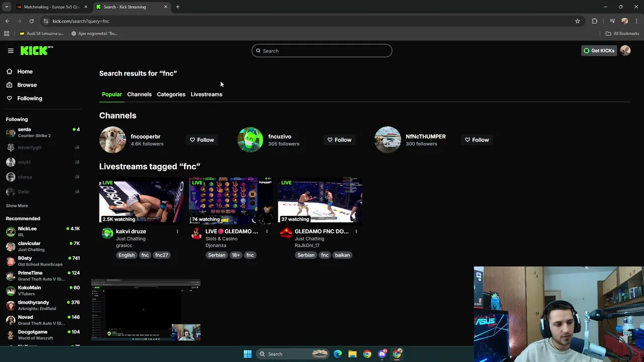Open a new browser tab
The height and width of the screenshot is (362, 644).
[178, 7]
